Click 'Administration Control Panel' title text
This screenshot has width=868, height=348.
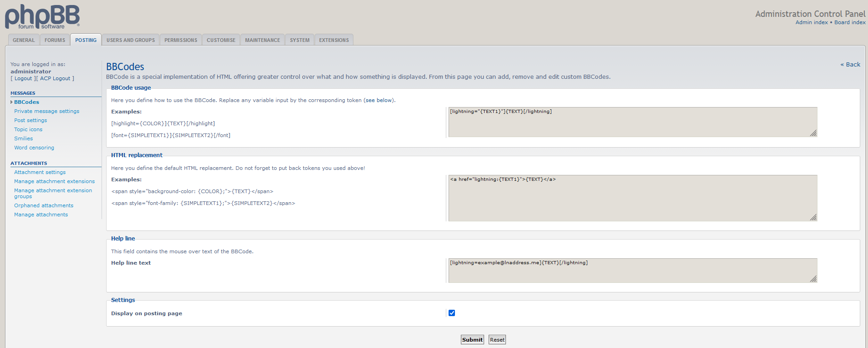[x=810, y=14]
